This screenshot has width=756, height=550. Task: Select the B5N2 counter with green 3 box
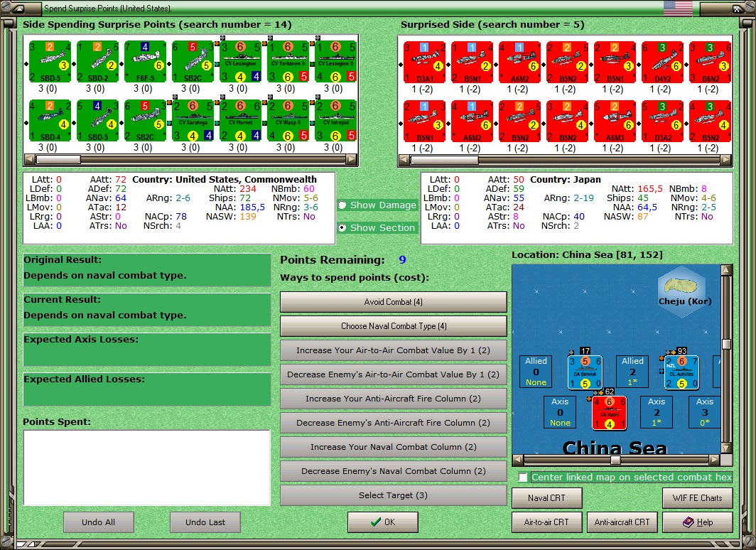711,121
